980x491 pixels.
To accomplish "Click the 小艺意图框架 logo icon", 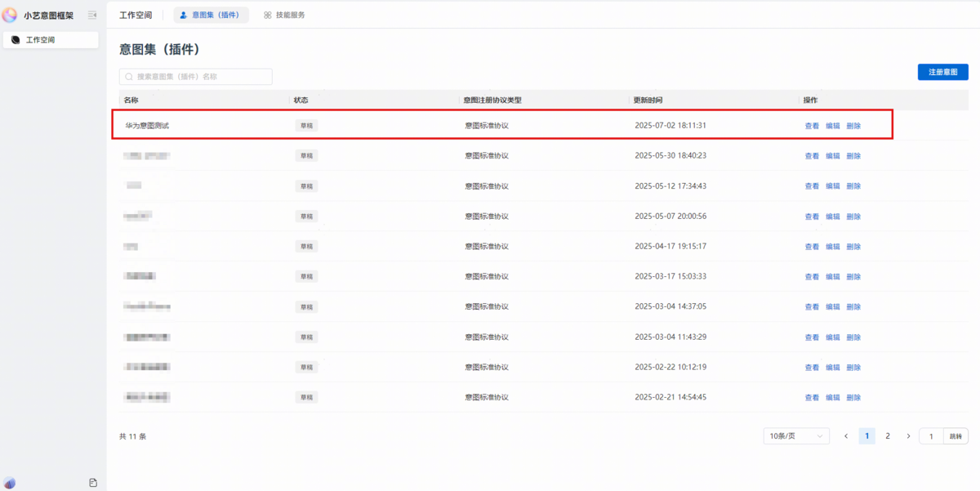I will tap(10, 15).
